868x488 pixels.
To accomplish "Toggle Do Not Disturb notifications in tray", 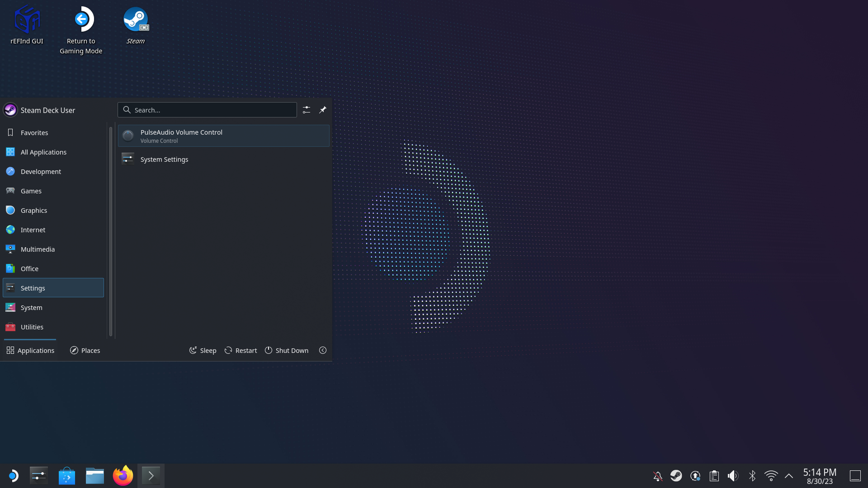I will 657,475.
